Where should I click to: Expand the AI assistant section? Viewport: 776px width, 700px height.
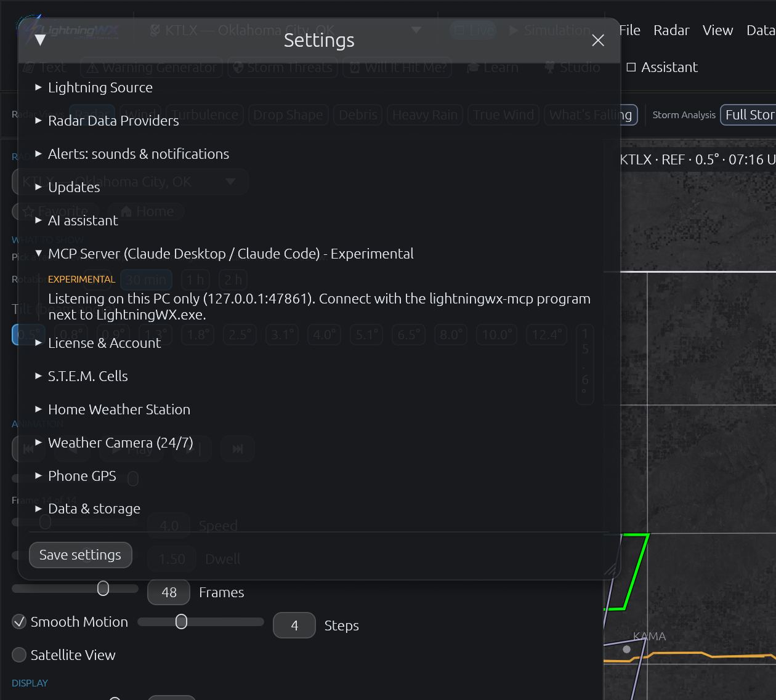coord(76,220)
